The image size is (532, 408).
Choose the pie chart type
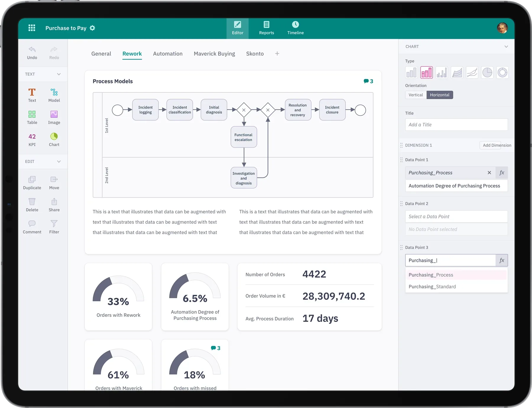coord(487,72)
